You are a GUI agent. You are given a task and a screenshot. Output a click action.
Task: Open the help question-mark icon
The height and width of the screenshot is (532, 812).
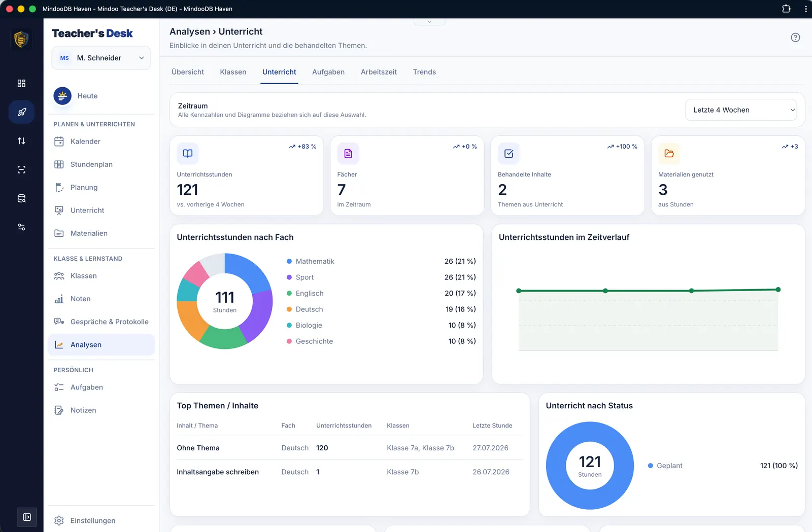[x=795, y=38]
